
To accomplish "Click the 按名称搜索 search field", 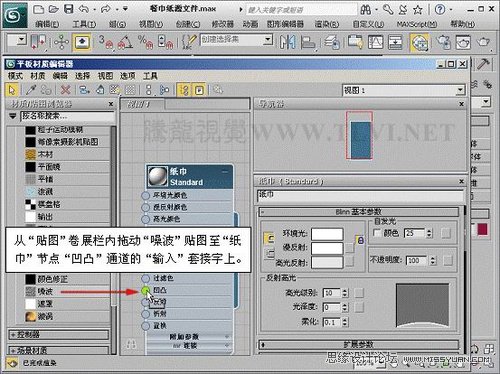I will (x=68, y=116).
